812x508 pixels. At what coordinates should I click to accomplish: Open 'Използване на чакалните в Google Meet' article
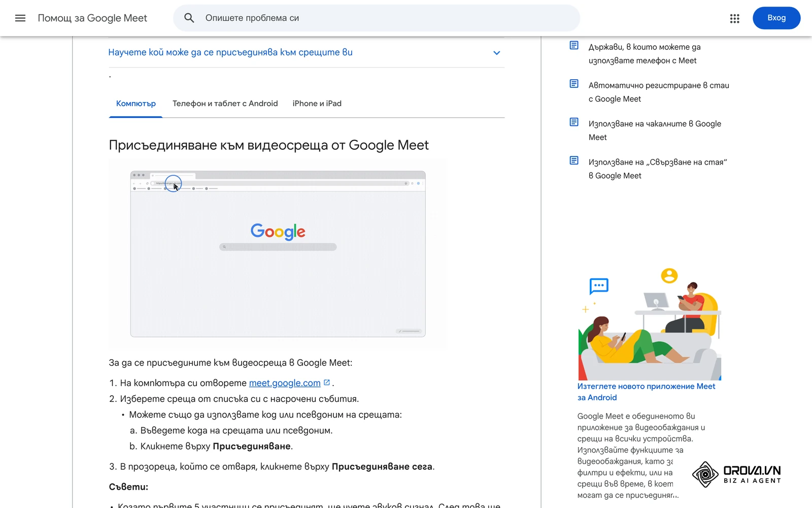pos(655,131)
